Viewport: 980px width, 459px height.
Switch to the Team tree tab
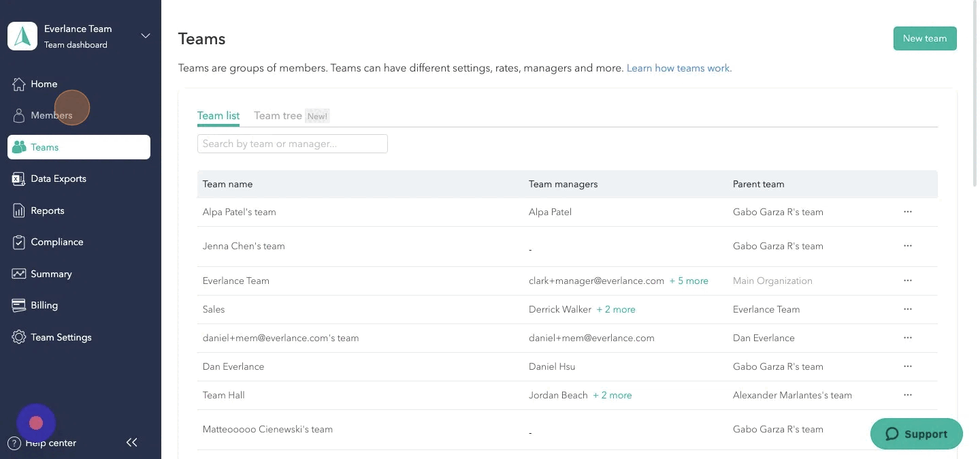pyautogui.click(x=278, y=115)
